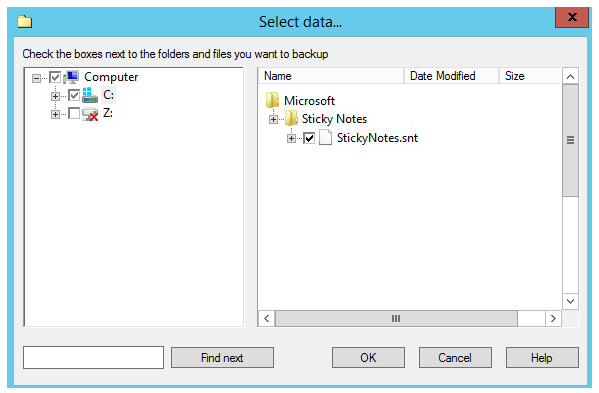Viewport: 599px width, 393px height.
Task: Click the C: drive icon
Action: pyautogui.click(x=90, y=95)
